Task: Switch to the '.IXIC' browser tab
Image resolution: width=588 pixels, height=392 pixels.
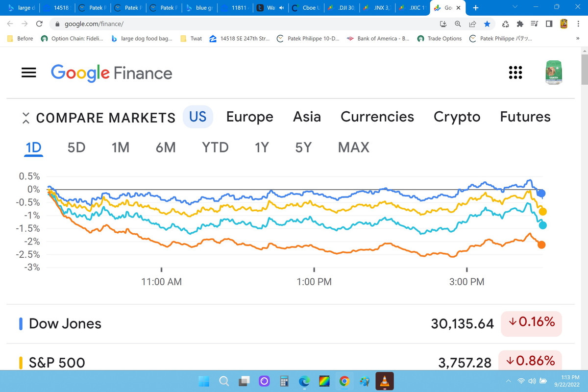Action: pos(412,8)
